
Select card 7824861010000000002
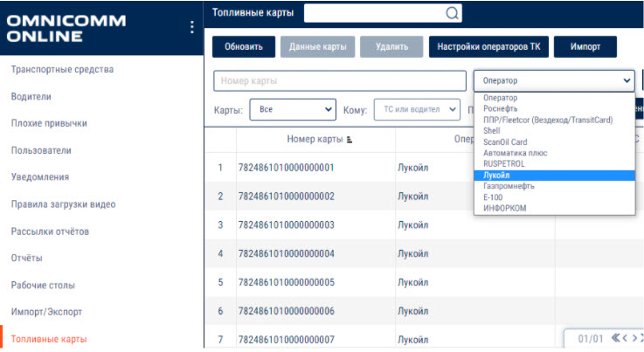tap(287, 197)
